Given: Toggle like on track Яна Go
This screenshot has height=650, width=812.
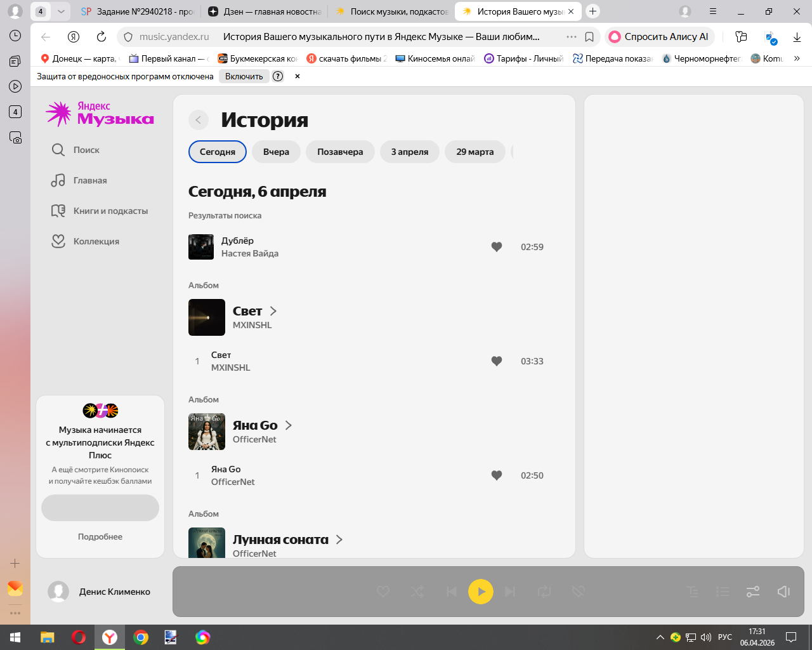Looking at the screenshot, I should pyautogui.click(x=497, y=475).
